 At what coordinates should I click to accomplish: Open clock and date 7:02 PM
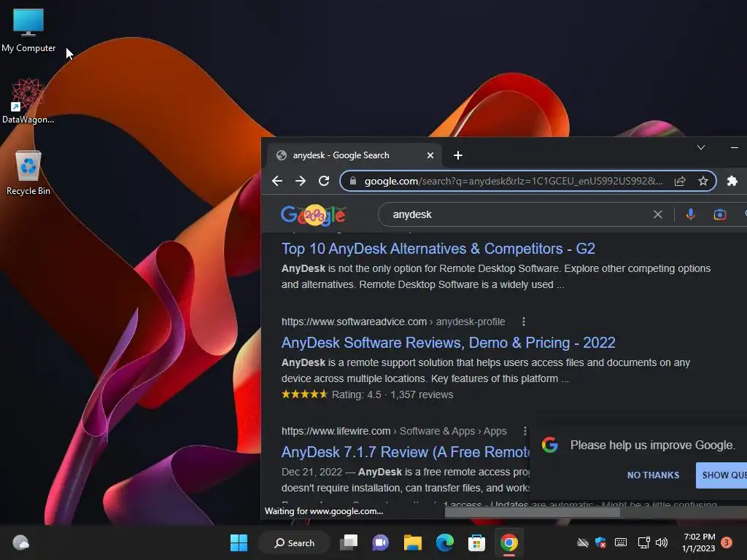tap(698, 542)
